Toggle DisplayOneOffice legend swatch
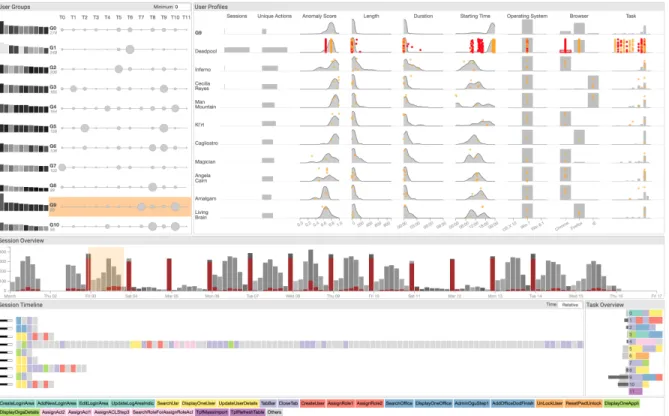This screenshot has width=669, height=416. coord(433,403)
